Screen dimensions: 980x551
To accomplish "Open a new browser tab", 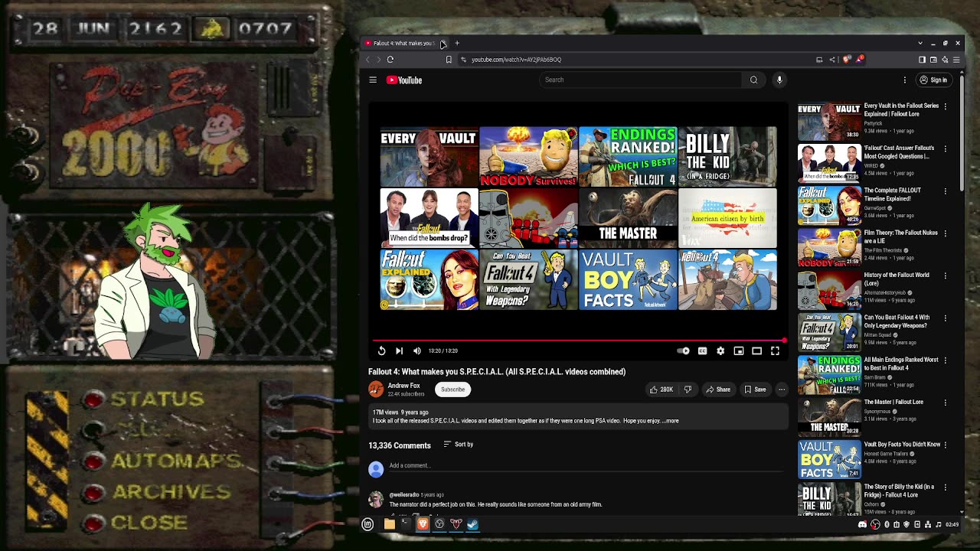I will 457,43.
